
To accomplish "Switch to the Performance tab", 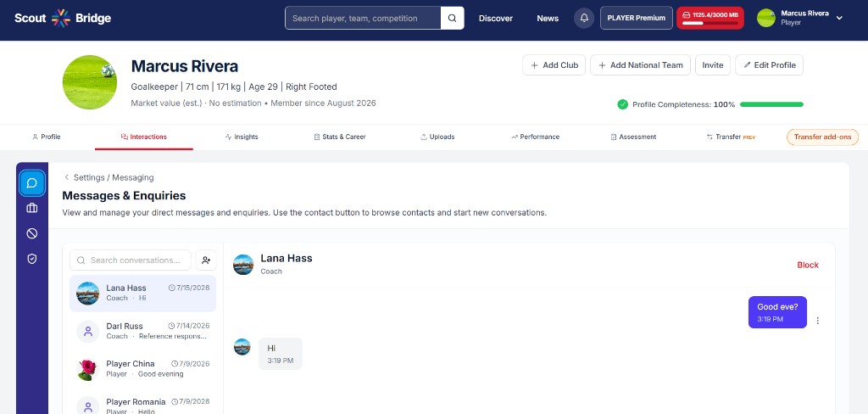I will coord(535,137).
